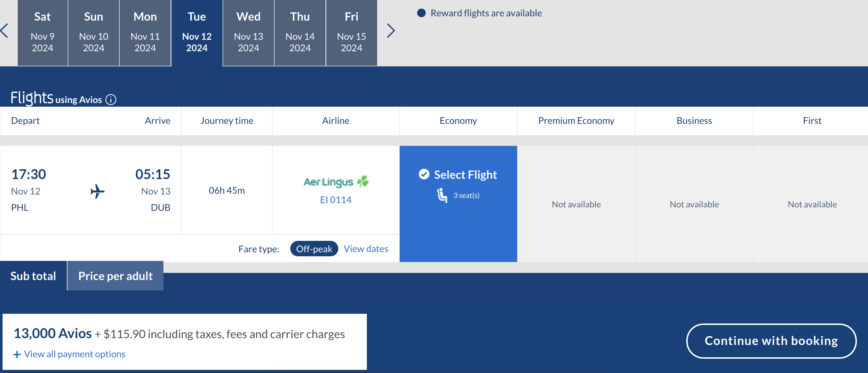The height and width of the screenshot is (373, 868).
Task: Select the Fri Nov 15 date tab
Action: click(x=351, y=32)
